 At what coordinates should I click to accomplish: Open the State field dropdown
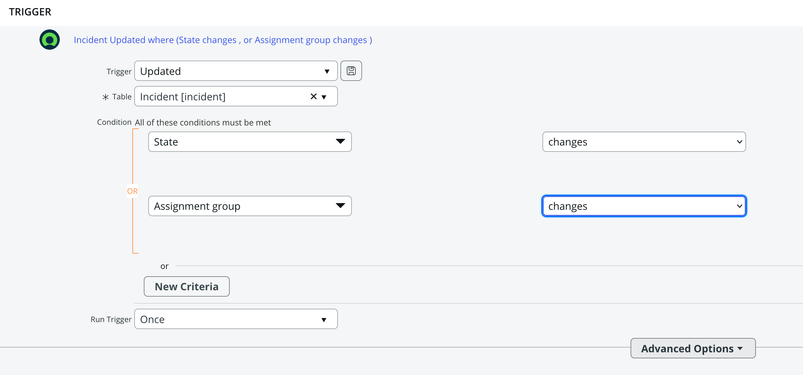(x=250, y=142)
